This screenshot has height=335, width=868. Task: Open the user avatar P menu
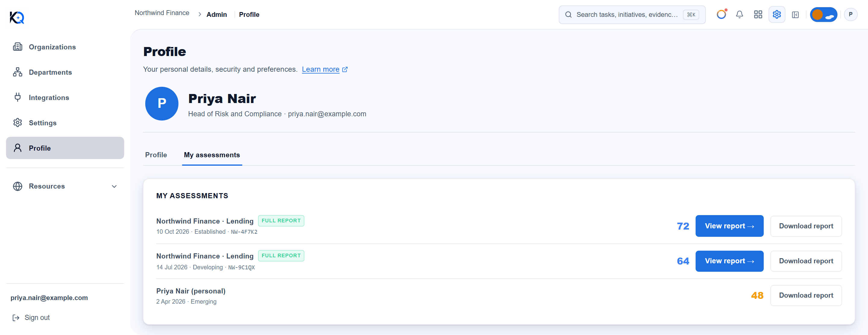tap(851, 14)
